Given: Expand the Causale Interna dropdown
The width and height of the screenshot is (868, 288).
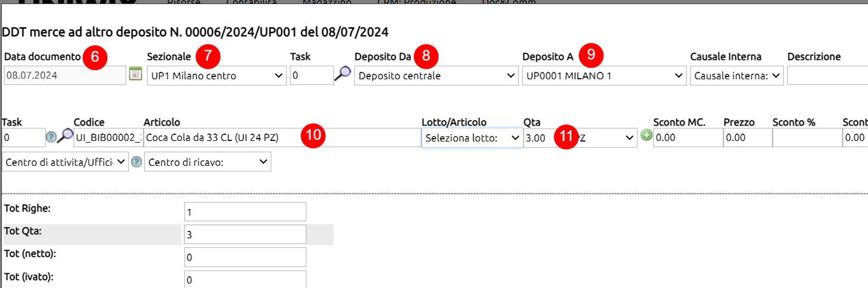Looking at the screenshot, I should (x=737, y=75).
